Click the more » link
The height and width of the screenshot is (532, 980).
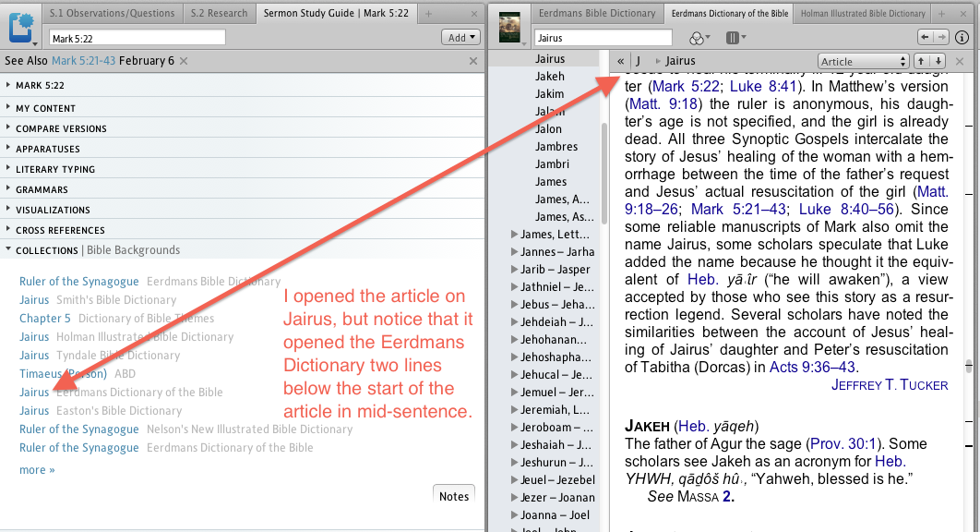37,470
